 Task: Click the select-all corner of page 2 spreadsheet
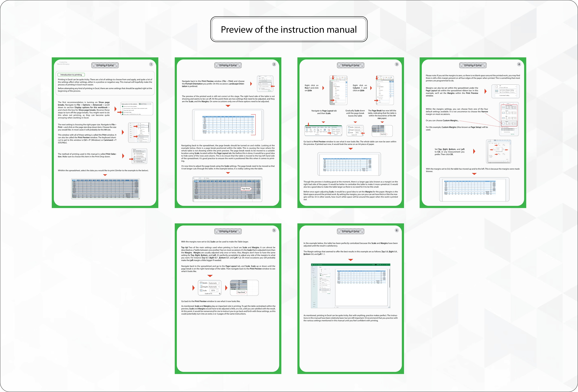(x=194, y=180)
